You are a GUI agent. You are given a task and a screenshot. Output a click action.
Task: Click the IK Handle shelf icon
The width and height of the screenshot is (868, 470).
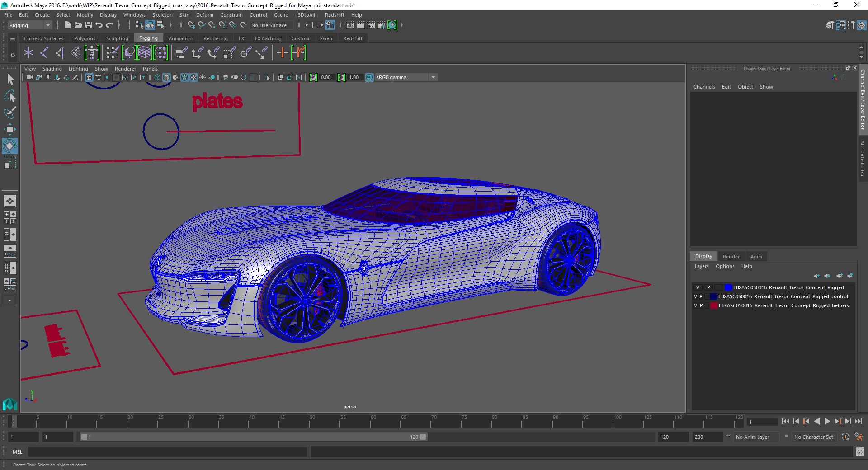(x=60, y=53)
